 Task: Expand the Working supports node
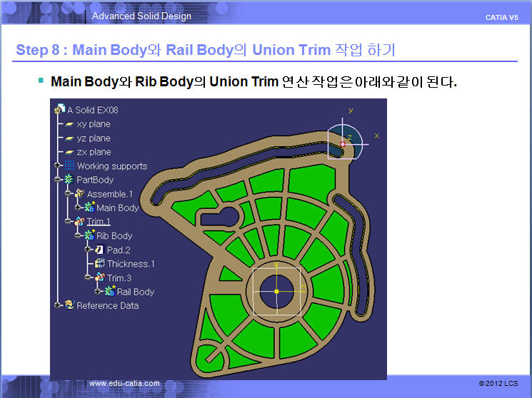tap(58, 166)
